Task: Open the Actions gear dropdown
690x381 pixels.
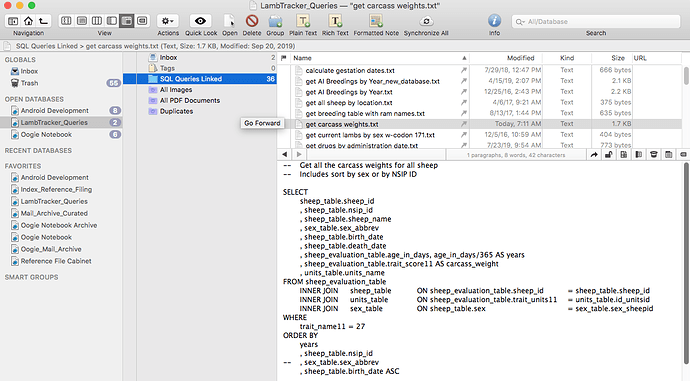Action: 168,21
